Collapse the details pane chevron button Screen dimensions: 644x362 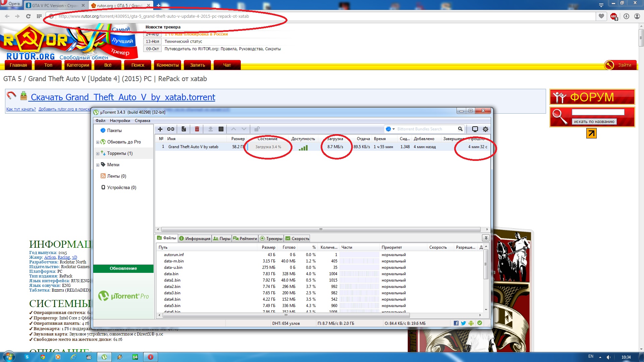coord(485,238)
